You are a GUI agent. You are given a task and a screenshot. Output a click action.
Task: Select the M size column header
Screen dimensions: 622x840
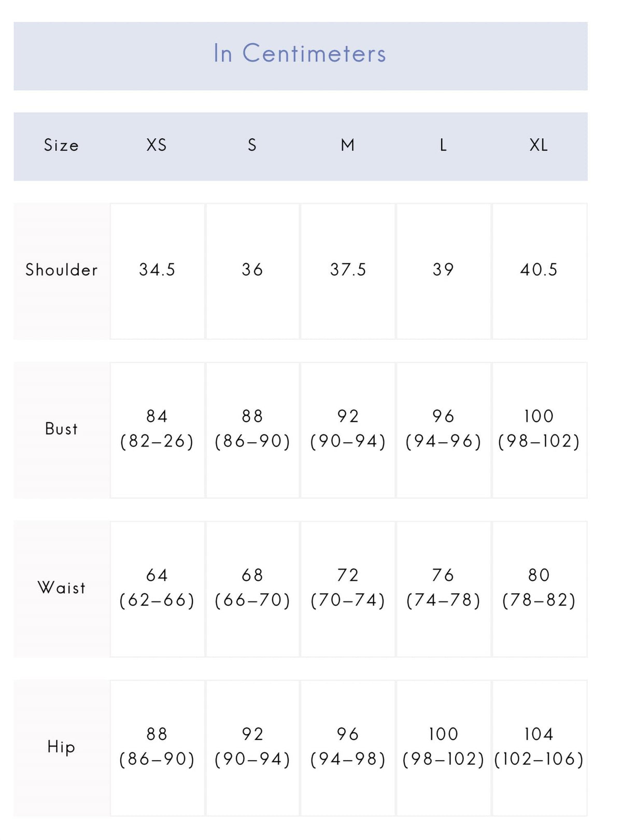[348, 145]
